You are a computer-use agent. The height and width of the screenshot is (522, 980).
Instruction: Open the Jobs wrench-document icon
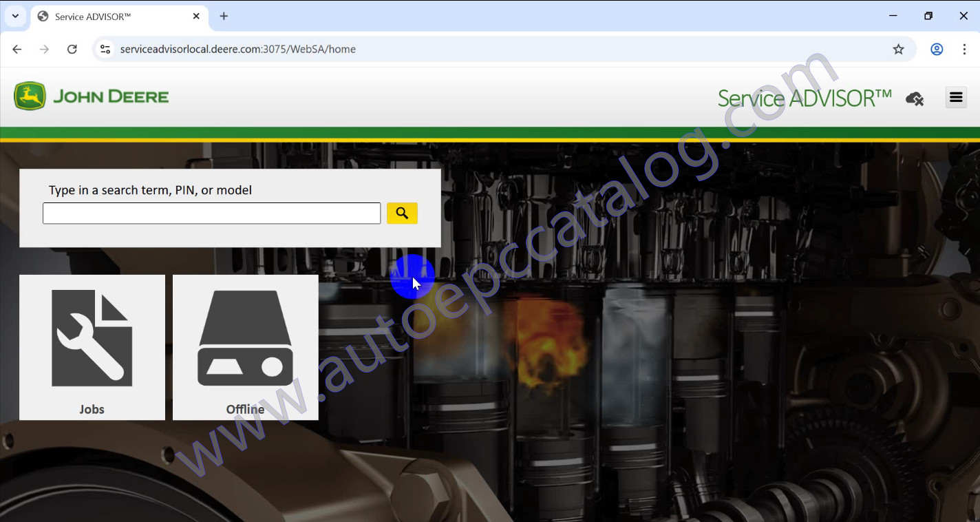click(92, 337)
